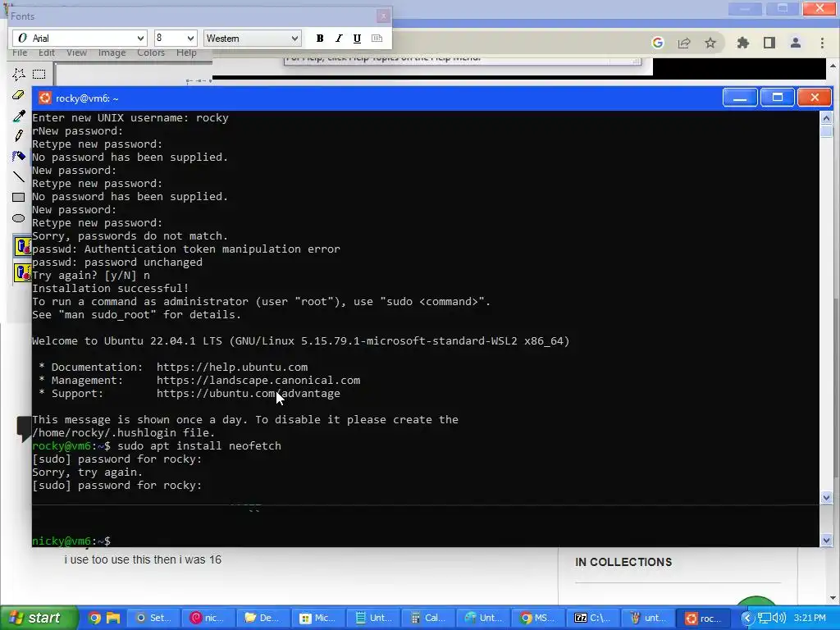
Task: Select the Free-Form Select tool in Paint
Action: [19, 74]
